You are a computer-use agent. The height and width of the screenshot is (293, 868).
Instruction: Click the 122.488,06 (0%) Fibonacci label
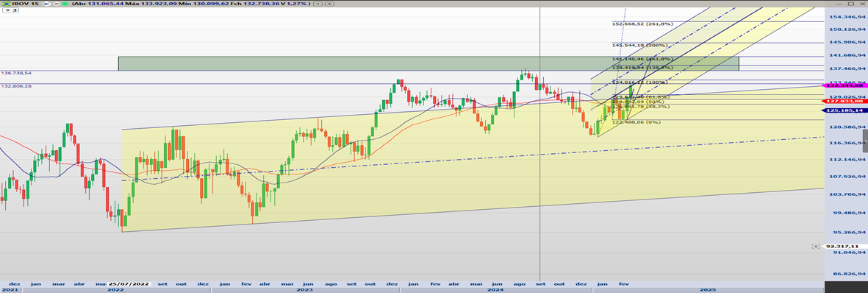pyautogui.click(x=636, y=122)
